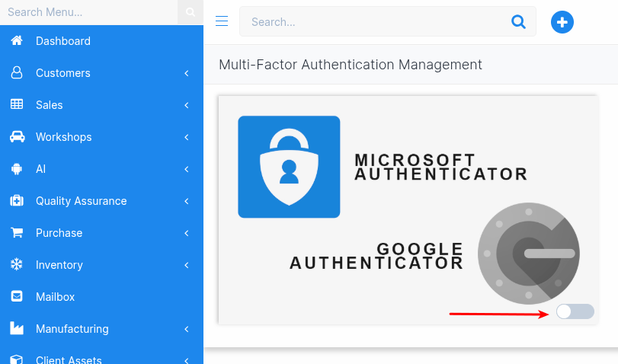
Task: Click the AI android icon
Action: click(17, 169)
